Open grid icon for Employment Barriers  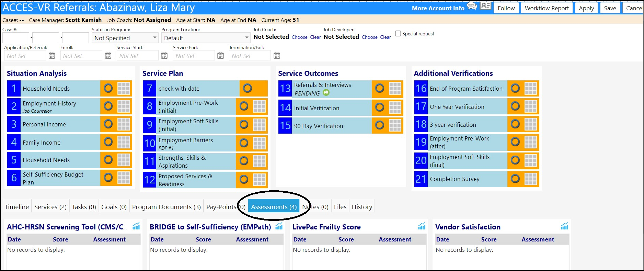259,143
